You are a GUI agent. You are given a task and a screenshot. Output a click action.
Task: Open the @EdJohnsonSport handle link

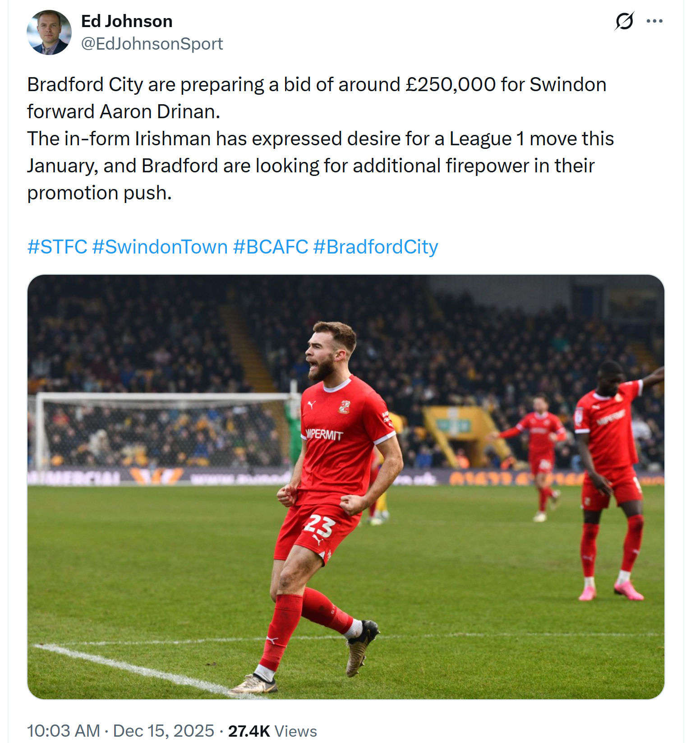point(152,44)
